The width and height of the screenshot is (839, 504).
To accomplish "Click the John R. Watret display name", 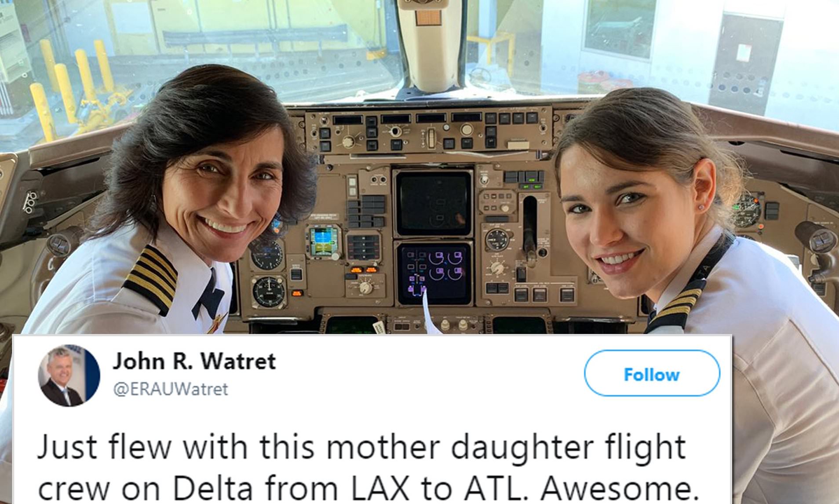I will click(194, 361).
